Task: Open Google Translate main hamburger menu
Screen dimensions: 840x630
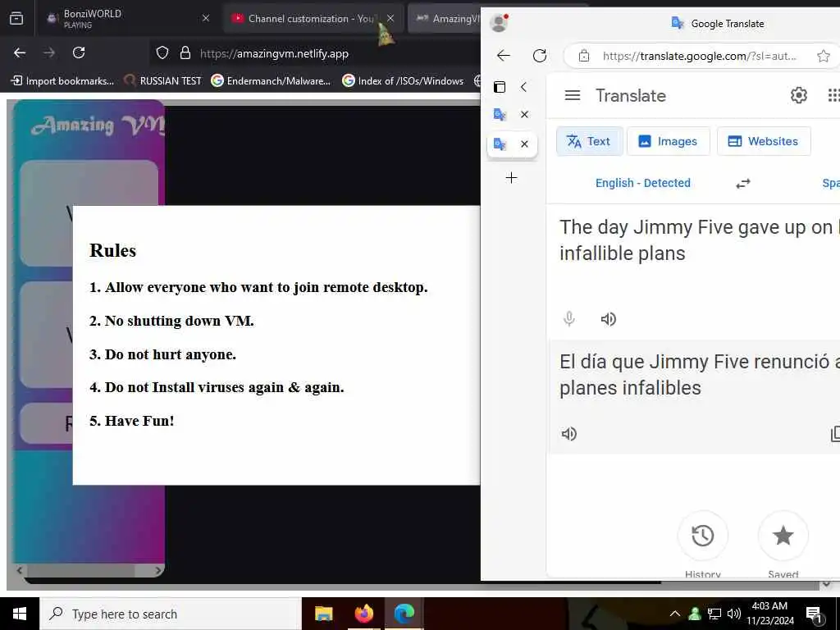Action: (x=573, y=95)
